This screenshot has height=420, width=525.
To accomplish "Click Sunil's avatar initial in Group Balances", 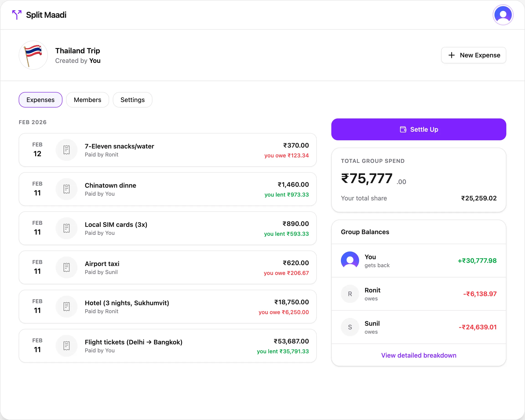I will pyautogui.click(x=350, y=327).
